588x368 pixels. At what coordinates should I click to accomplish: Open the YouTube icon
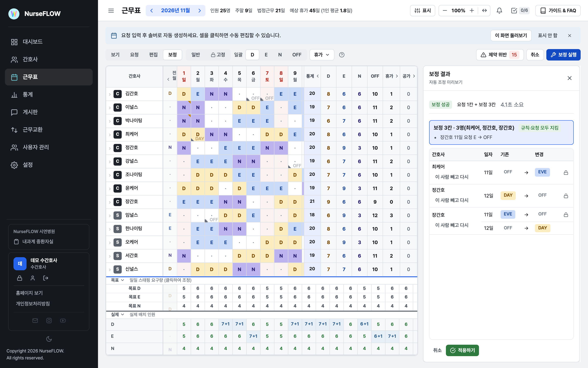[x=63, y=321]
